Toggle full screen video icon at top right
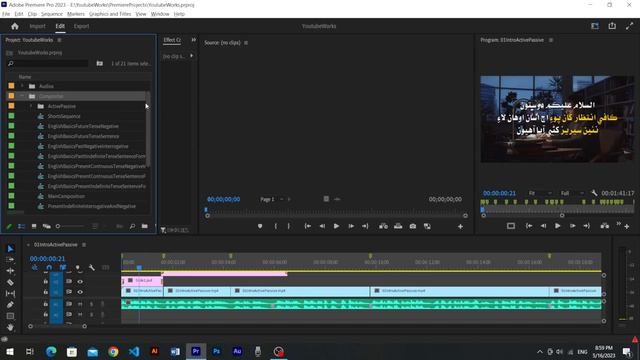The width and height of the screenshot is (640, 360). pos(629,26)
